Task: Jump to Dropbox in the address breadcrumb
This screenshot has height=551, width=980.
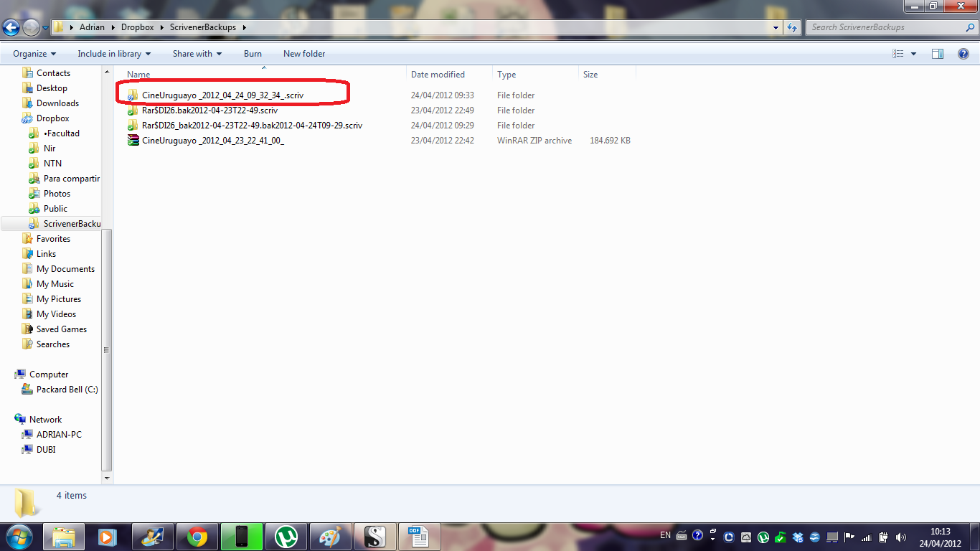Action: tap(136, 27)
